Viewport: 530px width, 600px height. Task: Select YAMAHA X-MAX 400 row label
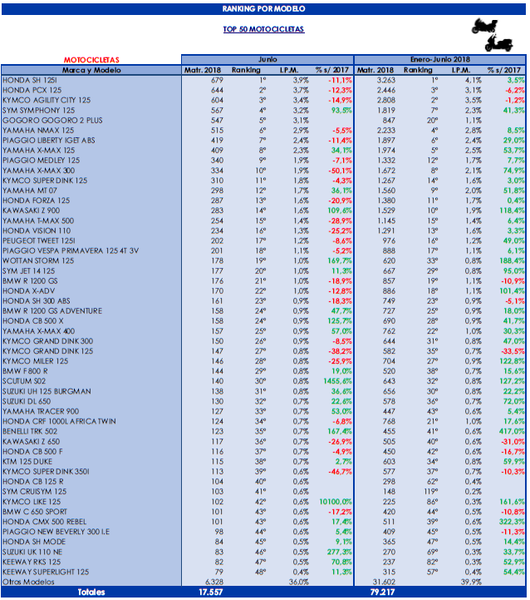point(39,331)
